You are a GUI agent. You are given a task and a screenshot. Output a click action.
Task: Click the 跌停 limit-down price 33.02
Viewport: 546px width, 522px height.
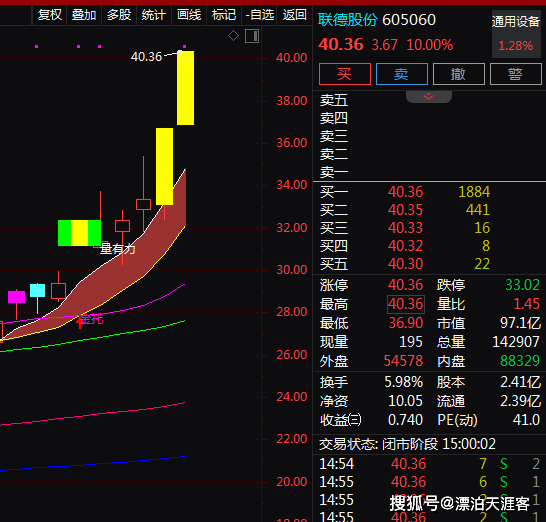(x=522, y=285)
